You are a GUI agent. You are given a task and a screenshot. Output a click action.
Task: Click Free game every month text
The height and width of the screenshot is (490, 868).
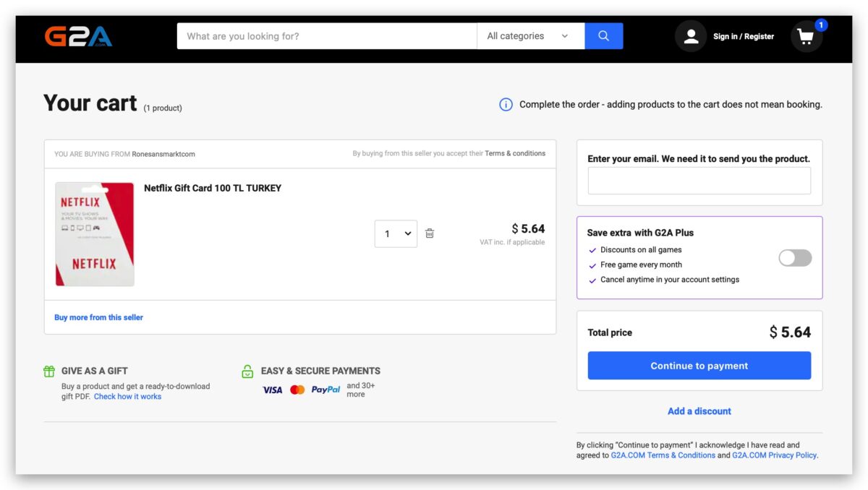click(641, 265)
